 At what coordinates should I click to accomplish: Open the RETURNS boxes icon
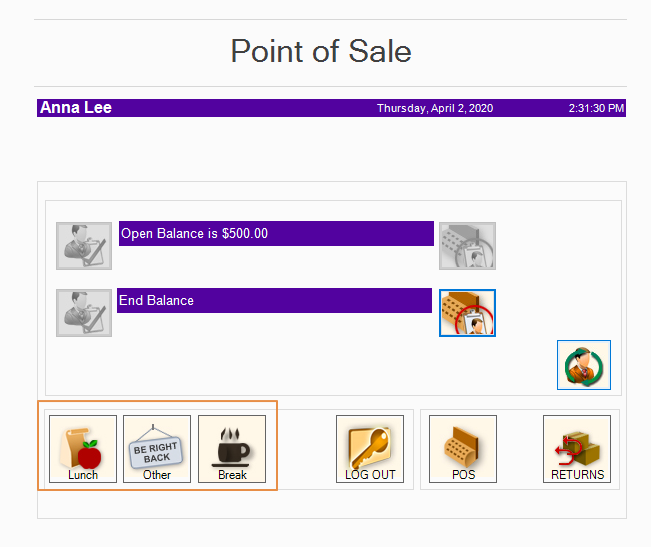(577, 446)
